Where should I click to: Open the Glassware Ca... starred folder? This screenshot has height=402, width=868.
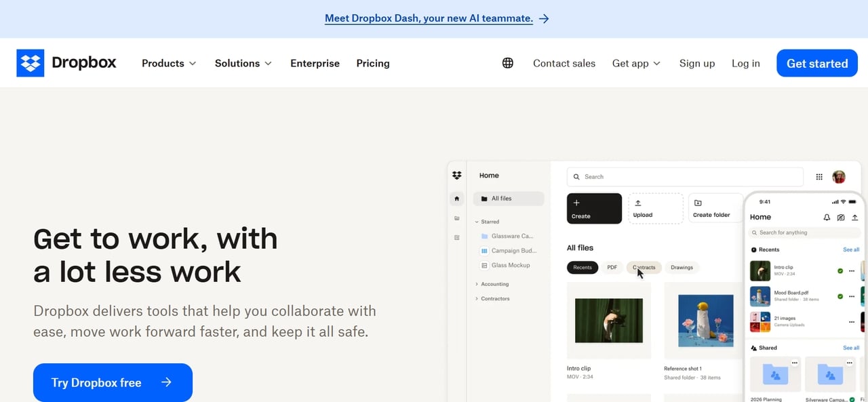tap(507, 236)
